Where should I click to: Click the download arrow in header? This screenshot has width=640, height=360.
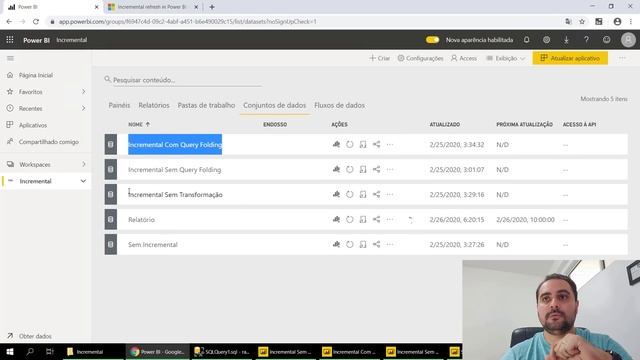[x=566, y=40]
